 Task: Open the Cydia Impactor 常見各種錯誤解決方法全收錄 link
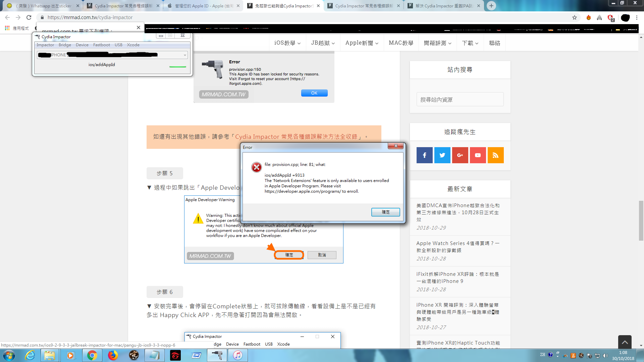[296, 137]
